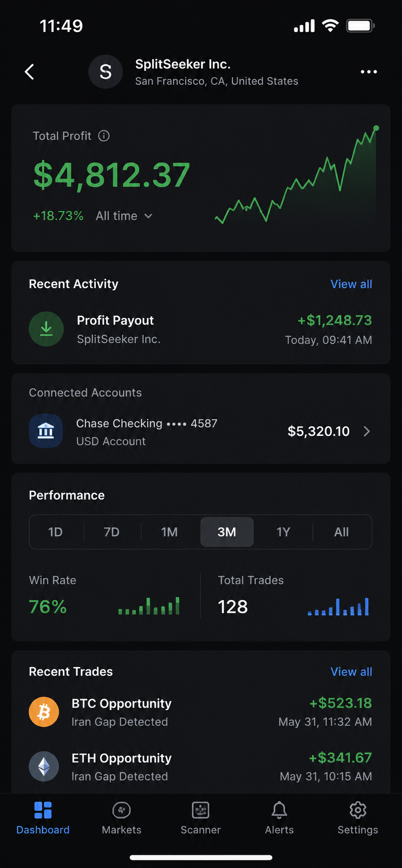
Task: Tap the +$341.67 trade profit
Action: tap(340, 758)
